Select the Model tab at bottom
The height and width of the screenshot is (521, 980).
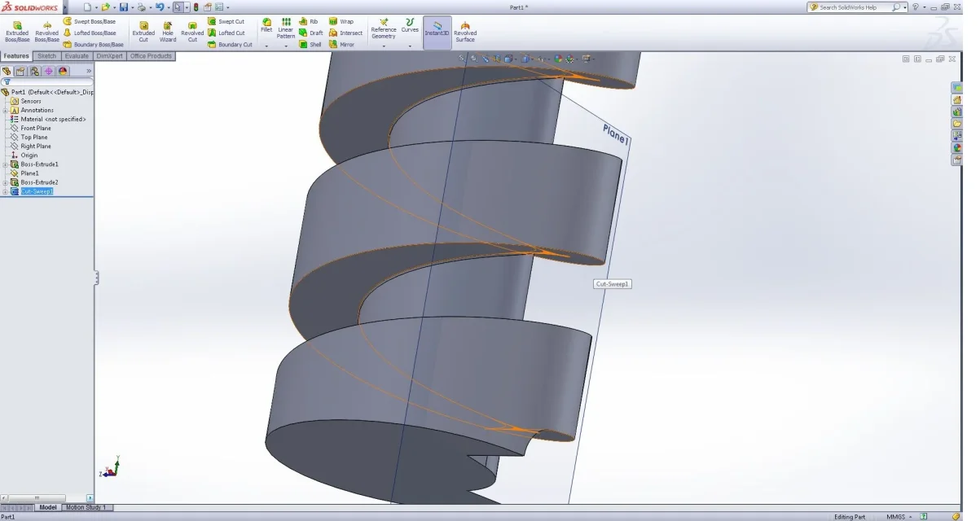[x=48, y=507]
